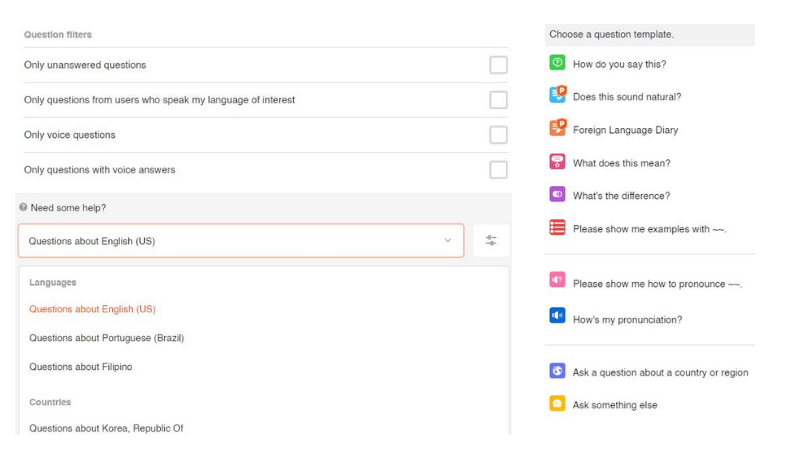Check 'Only voice questions' filter box
The width and height of the screenshot is (800, 450).
498,135
